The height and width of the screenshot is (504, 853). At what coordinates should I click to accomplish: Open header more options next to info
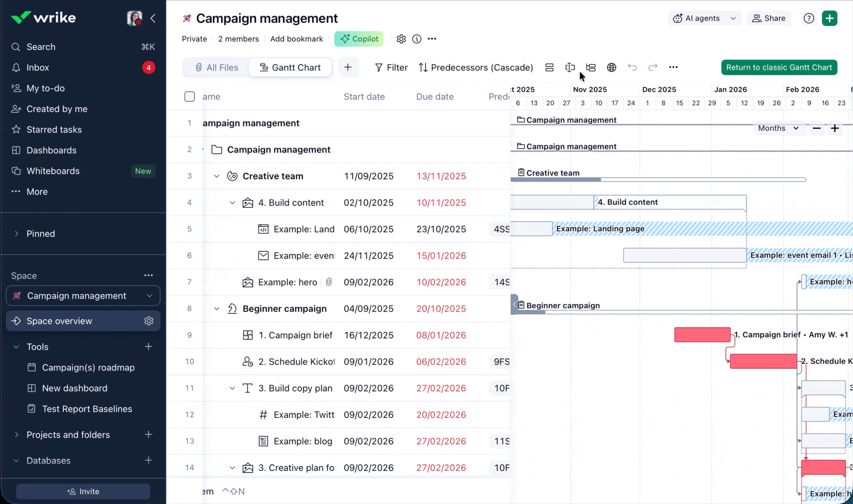432,39
